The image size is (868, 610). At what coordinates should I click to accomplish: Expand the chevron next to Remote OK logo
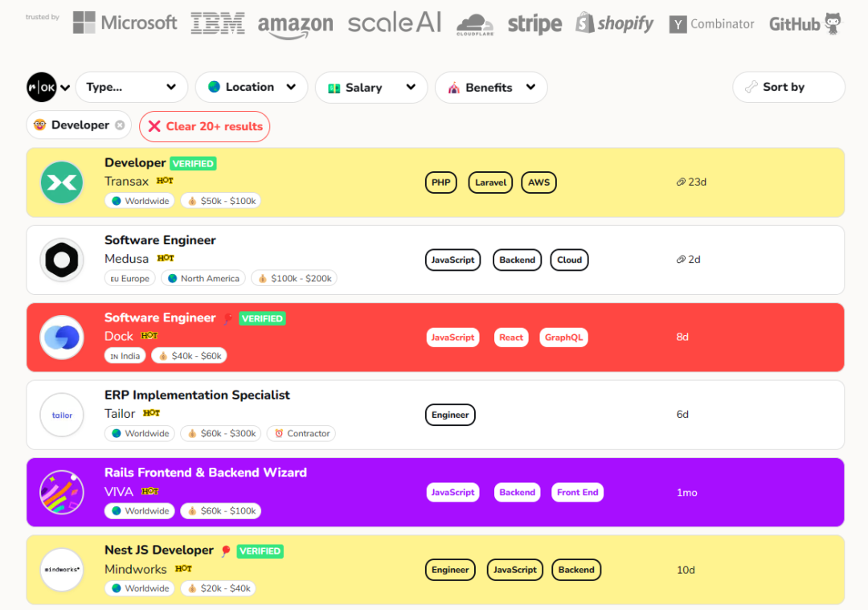coord(65,88)
